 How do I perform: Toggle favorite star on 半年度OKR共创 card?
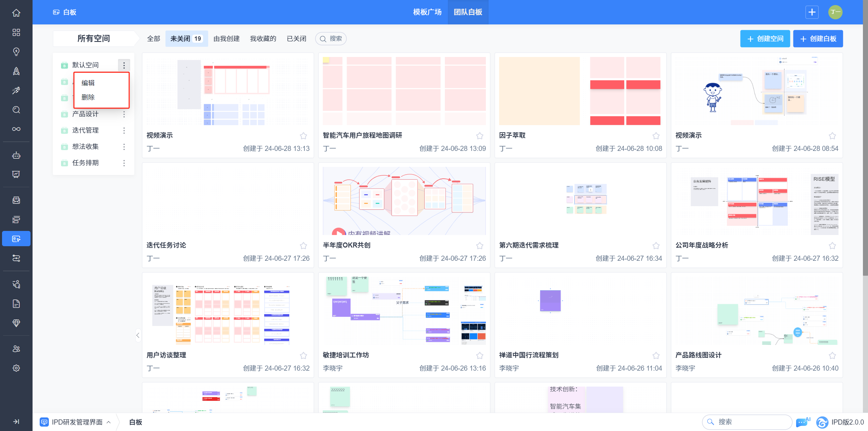[x=479, y=246]
